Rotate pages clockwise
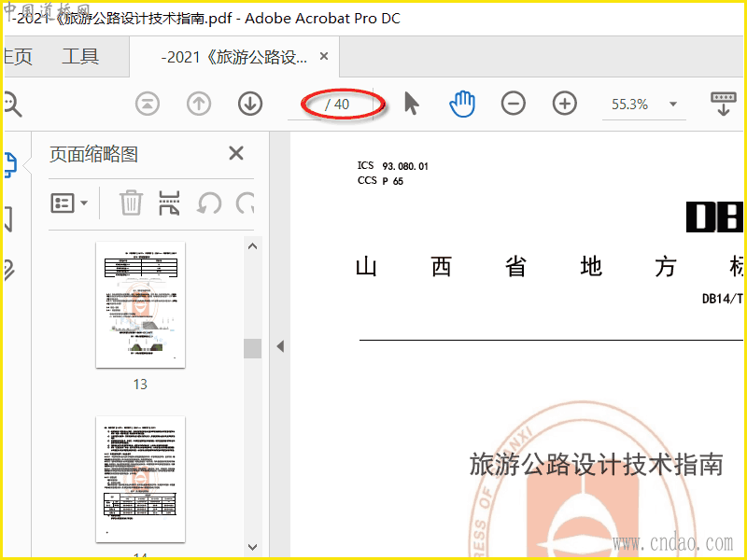The image size is (747, 560). coord(245,203)
